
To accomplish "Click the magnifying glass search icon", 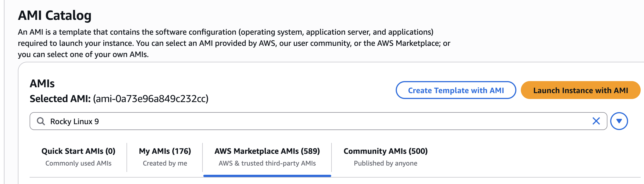I will coord(41,121).
